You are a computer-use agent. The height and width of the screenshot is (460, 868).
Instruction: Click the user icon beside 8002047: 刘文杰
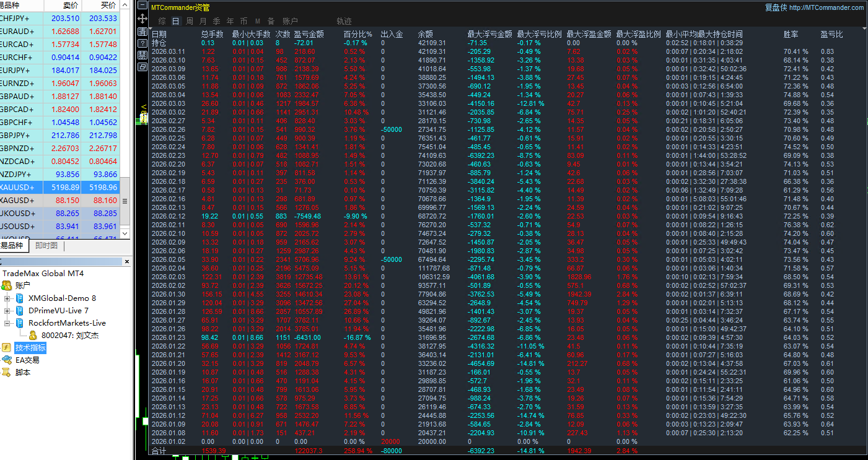[x=33, y=335]
